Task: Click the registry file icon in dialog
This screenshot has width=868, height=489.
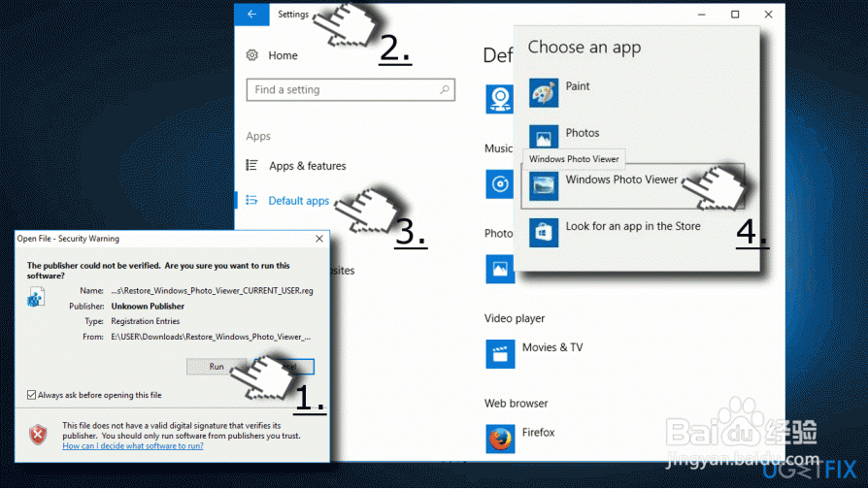Action: click(x=35, y=297)
